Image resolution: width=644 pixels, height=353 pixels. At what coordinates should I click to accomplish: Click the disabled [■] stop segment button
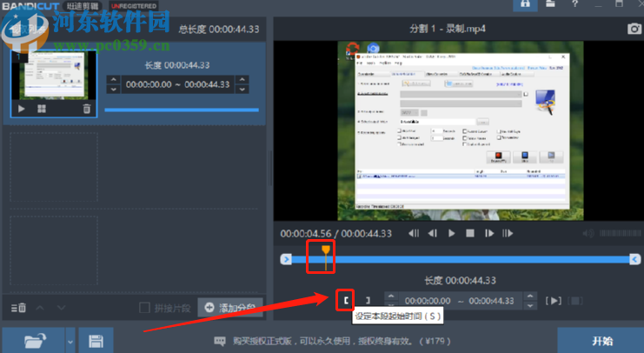[x=575, y=301]
